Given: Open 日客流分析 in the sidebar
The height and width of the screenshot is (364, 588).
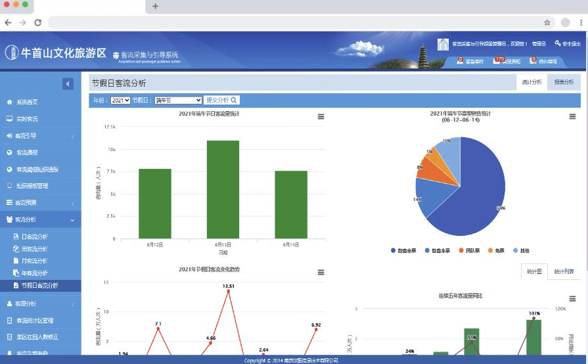Looking at the screenshot, I should click(x=34, y=236).
